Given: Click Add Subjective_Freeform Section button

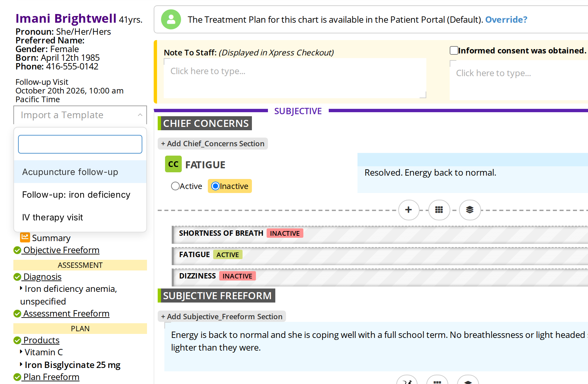Looking at the screenshot, I should tap(222, 317).
